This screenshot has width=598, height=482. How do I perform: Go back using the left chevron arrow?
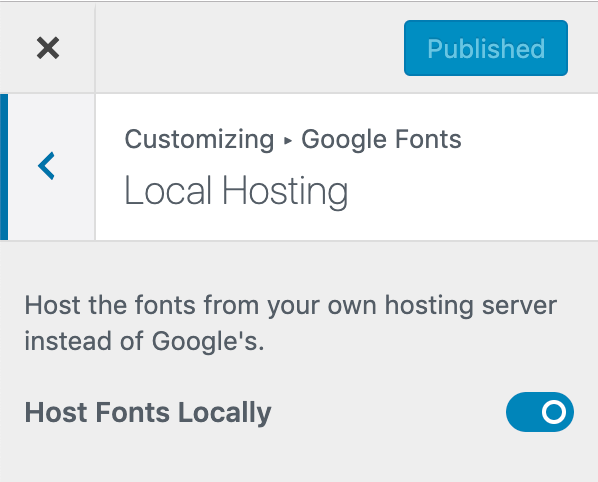point(47,166)
